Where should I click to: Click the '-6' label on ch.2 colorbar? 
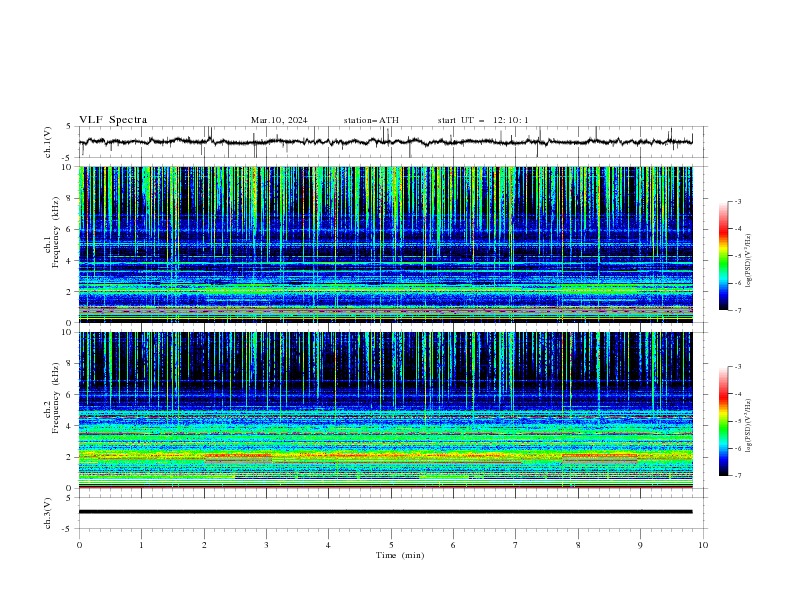[x=738, y=448]
